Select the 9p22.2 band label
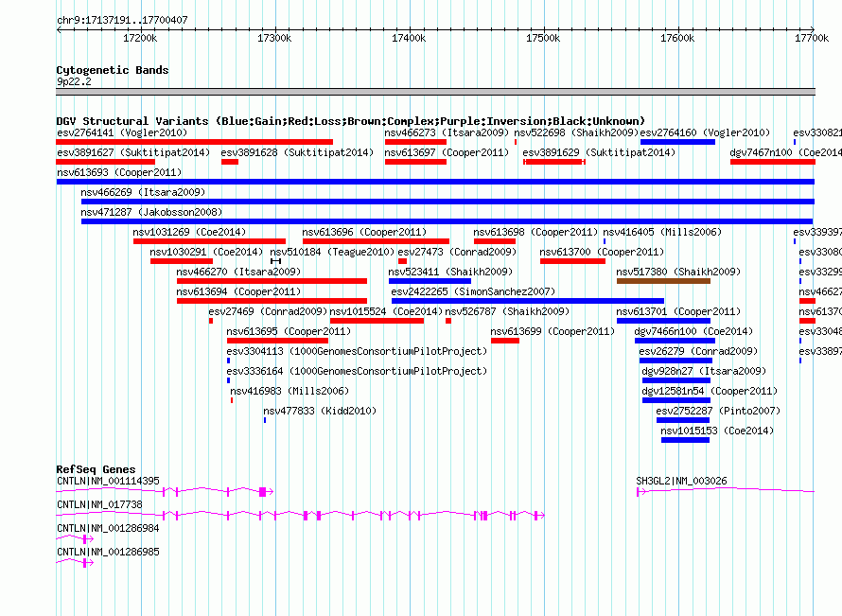 74,81
